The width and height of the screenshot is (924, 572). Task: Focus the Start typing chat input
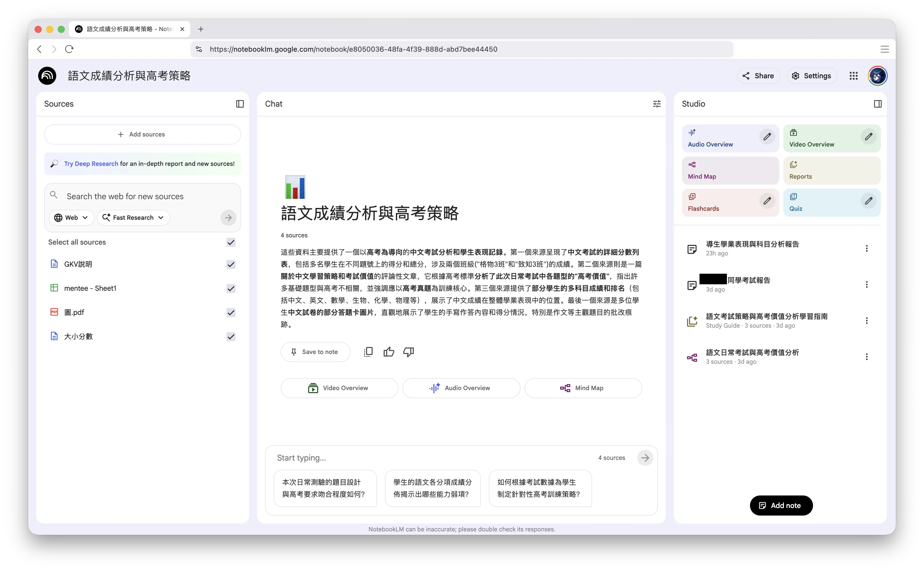pyautogui.click(x=432, y=458)
